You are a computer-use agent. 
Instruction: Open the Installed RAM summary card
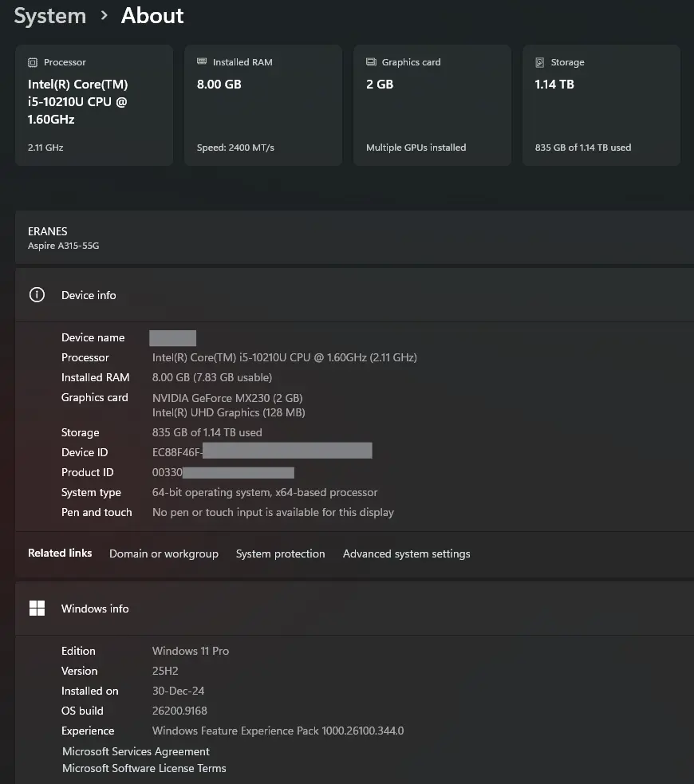pos(263,105)
